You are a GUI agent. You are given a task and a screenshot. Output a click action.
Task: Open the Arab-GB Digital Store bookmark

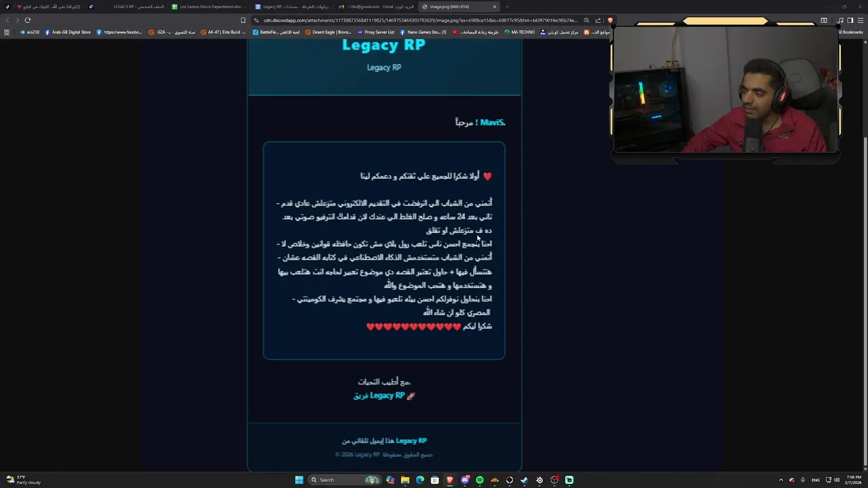pyautogui.click(x=68, y=32)
